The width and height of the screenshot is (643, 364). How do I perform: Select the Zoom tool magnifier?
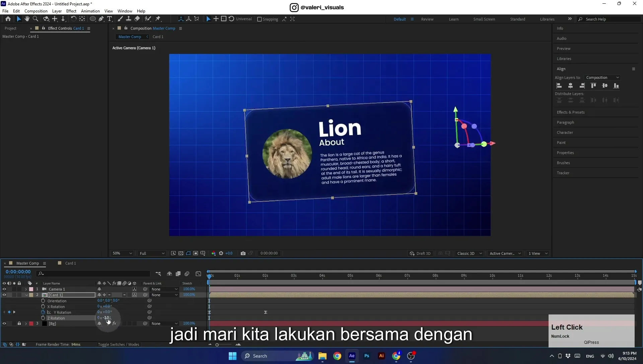35,19
